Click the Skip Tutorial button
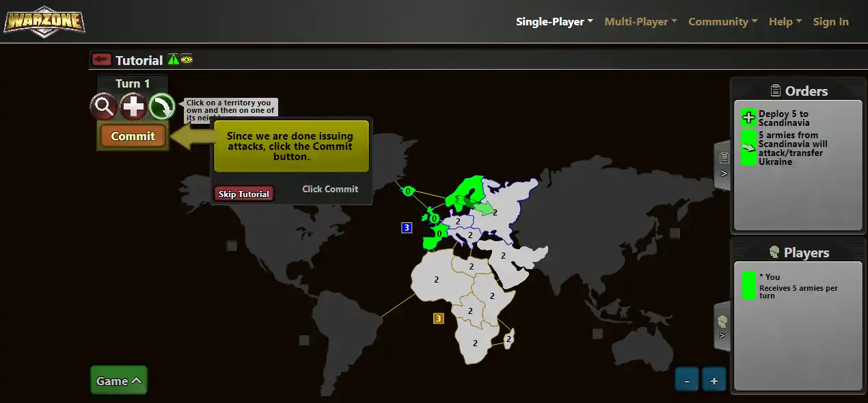Screen dimensions: 868x403 click(x=244, y=194)
